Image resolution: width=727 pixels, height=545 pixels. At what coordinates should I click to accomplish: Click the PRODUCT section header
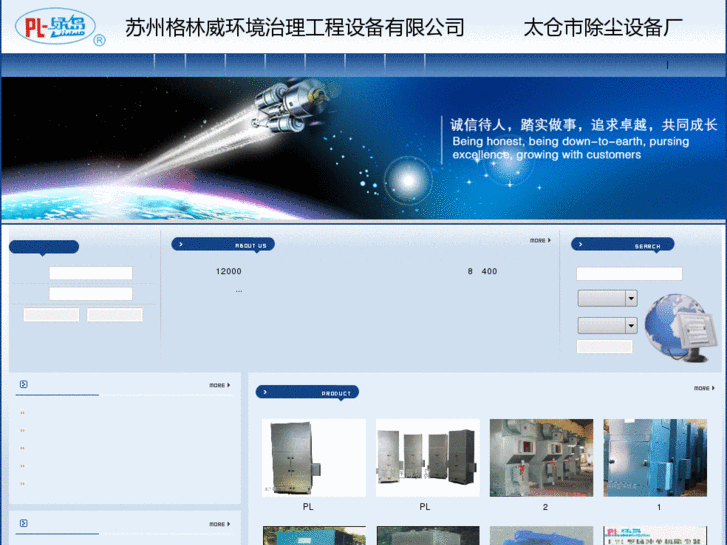pyautogui.click(x=307, y=392)
